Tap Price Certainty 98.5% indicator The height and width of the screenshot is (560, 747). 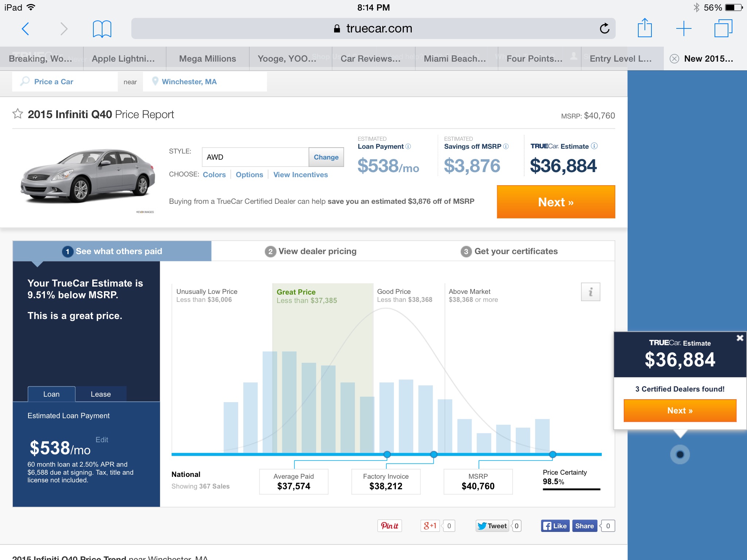click(571, 479)
